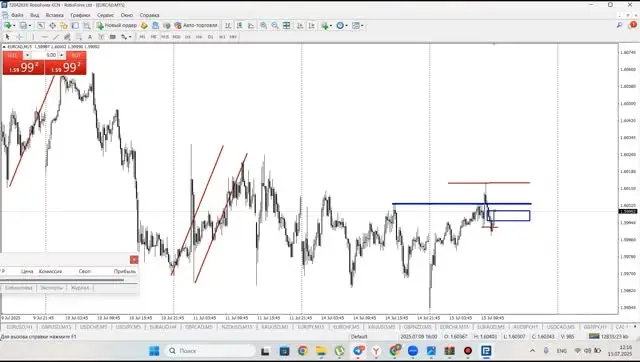Click the terminal panel horizontal scrollbar
640x362 pixels.
pyautogui.click(x=62, y=280)
